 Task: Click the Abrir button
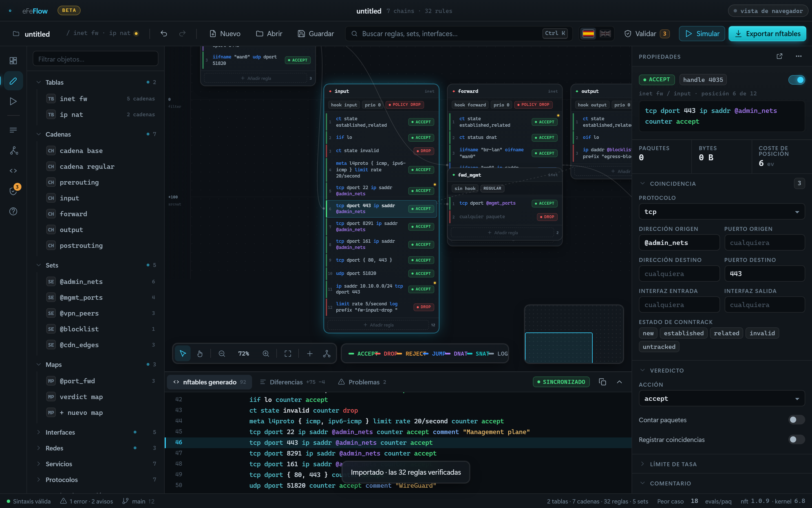pyautogui.click(x=269, y=34)
